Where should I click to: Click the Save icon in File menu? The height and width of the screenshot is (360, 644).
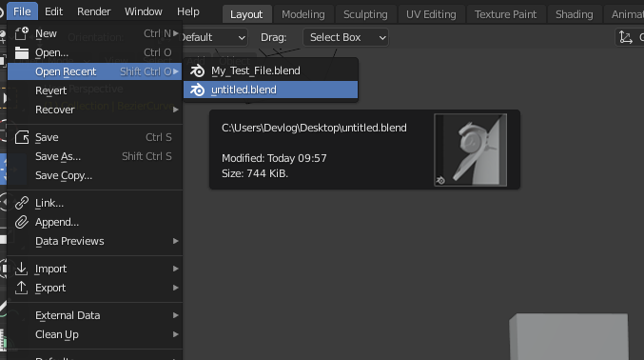click(21, 137)
